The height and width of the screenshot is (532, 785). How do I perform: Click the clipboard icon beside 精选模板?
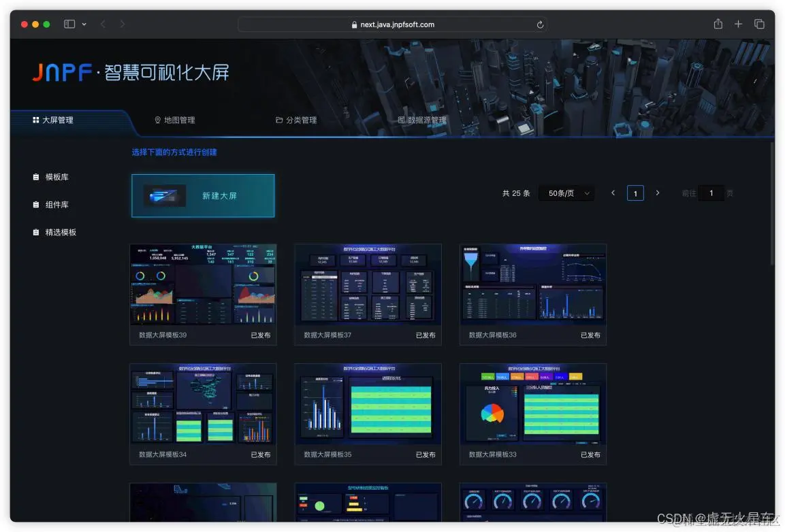point(35,232)
